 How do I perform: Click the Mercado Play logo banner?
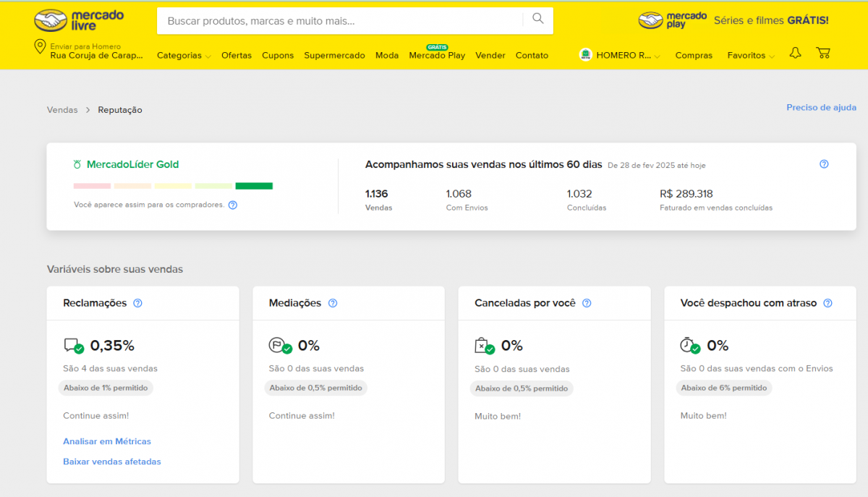673,20
